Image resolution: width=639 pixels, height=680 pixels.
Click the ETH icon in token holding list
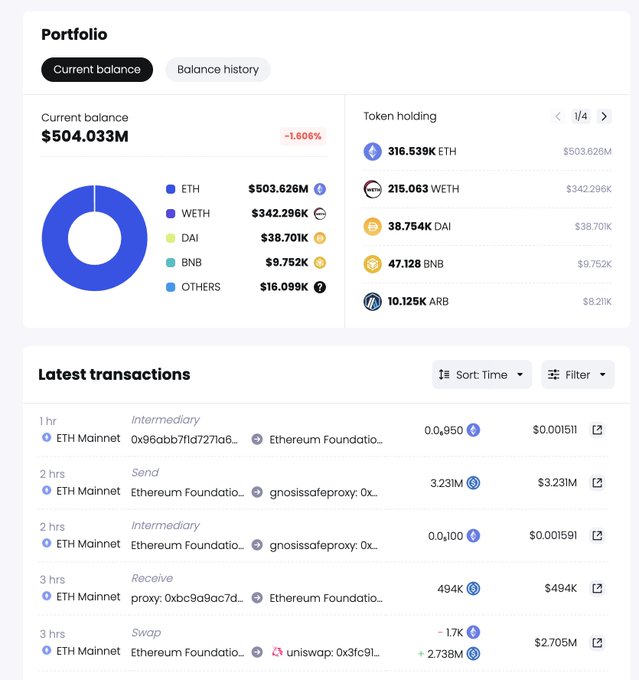click(372, 151)
